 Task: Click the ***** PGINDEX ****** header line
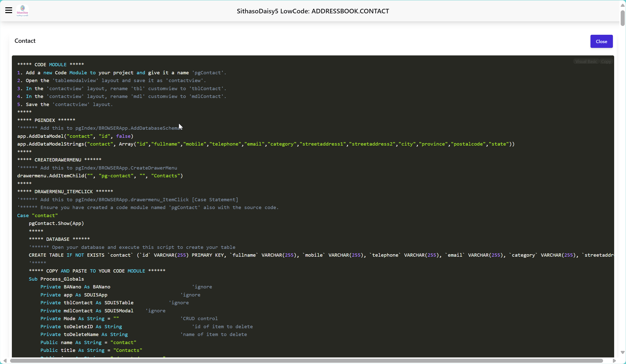click(x=46, y=120)
